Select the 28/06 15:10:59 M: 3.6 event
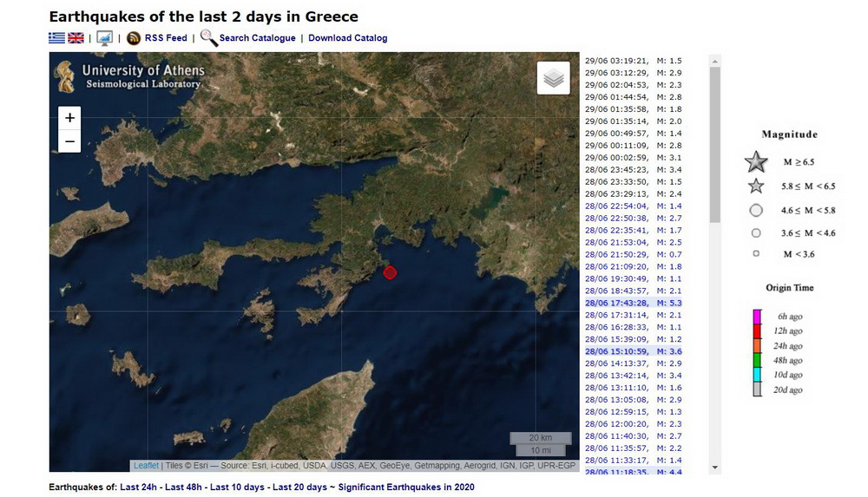 pyautogui.click(x=633, y=351)
